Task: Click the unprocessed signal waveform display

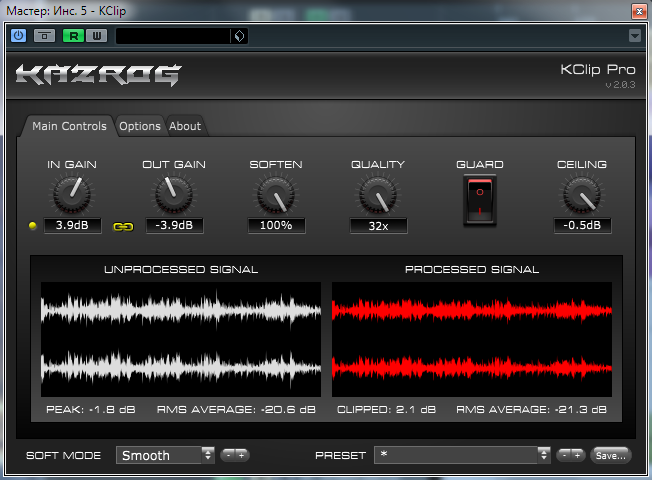Action: coord(181,339)
